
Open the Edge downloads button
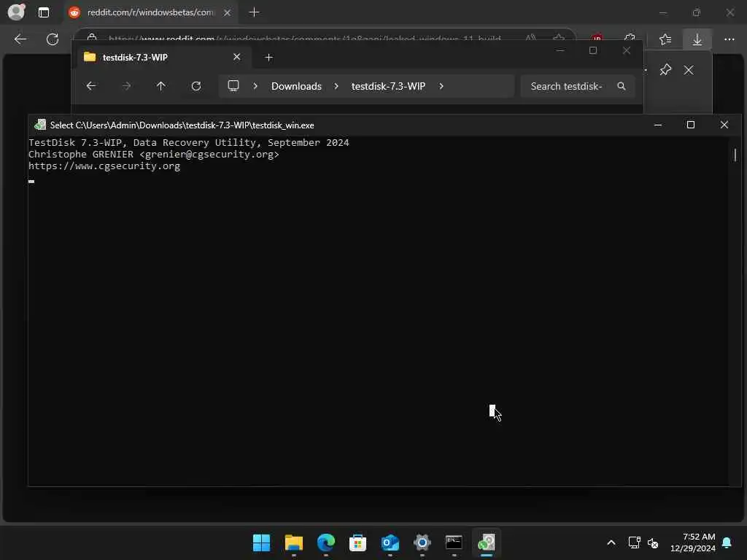pyautogui.click(x=697, y=39)
